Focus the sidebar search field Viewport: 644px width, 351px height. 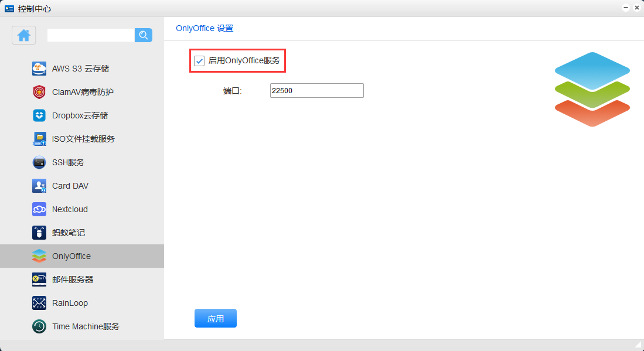tap(91, 35)
